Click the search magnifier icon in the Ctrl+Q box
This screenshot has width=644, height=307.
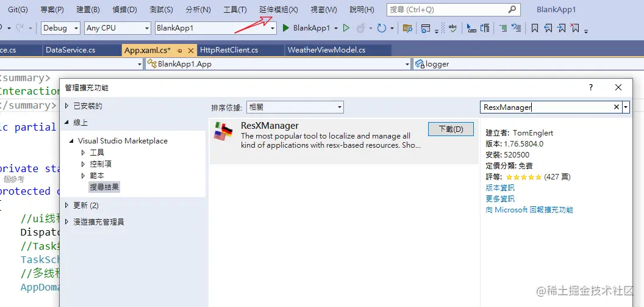click(512, 9)
